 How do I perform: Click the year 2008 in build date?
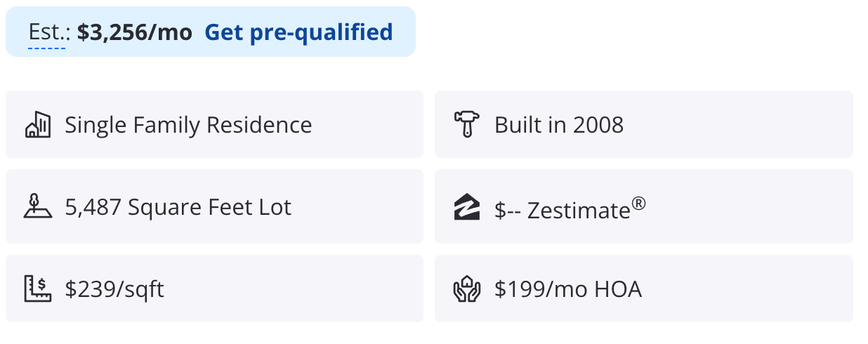coord(598,125)
